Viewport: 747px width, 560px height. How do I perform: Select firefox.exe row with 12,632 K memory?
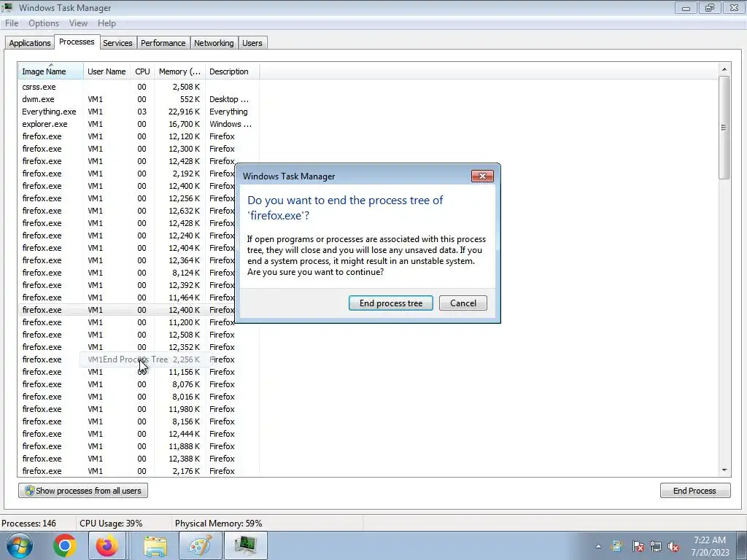pos(126,211)
